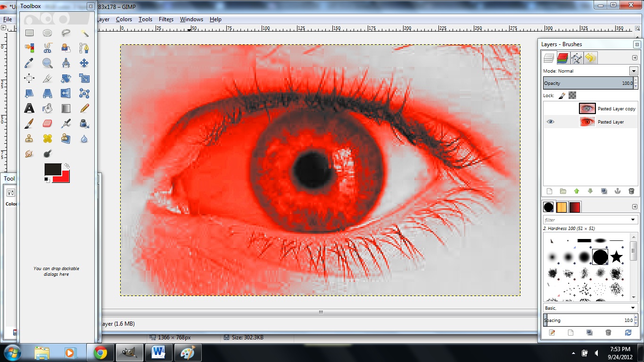The image size is (644, 362).
Task: Select the Alignment tool
Action: point(29,78)
